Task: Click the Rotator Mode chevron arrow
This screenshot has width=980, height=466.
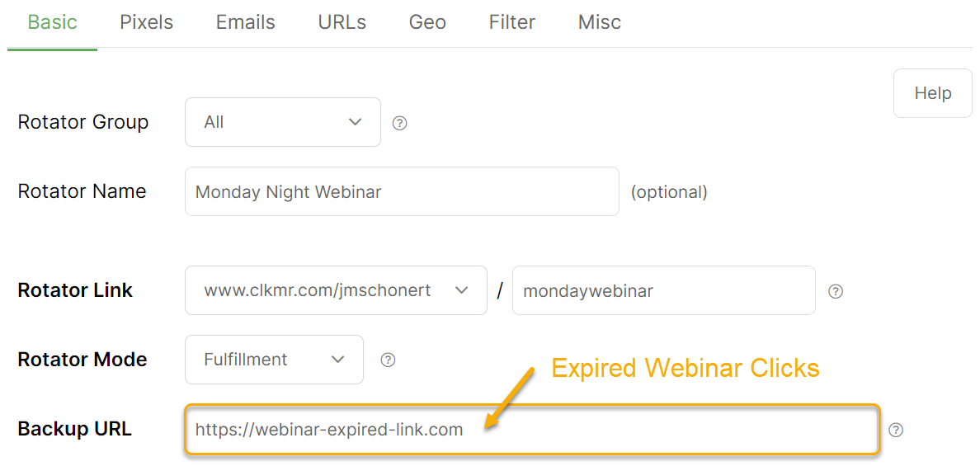Action: coord(337,360)
